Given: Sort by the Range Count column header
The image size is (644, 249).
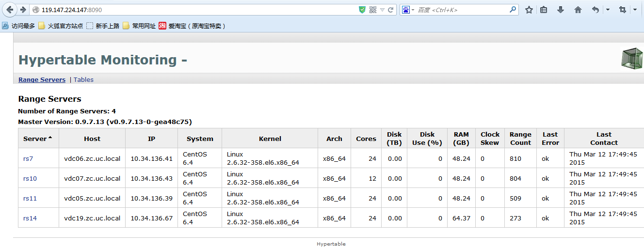Looking at the screenshot, I should (x=521, y=139).
